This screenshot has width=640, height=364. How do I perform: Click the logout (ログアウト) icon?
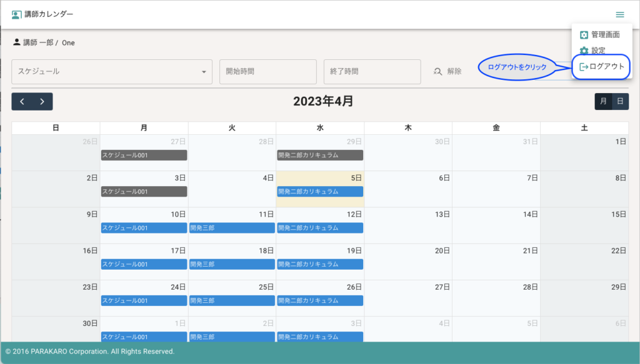(x=583, y=67)
